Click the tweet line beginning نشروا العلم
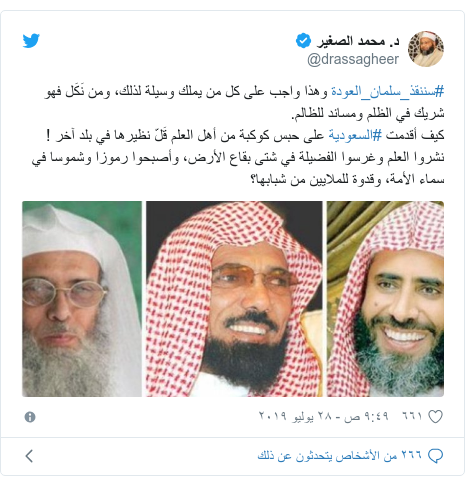 [x=238, y=158]
